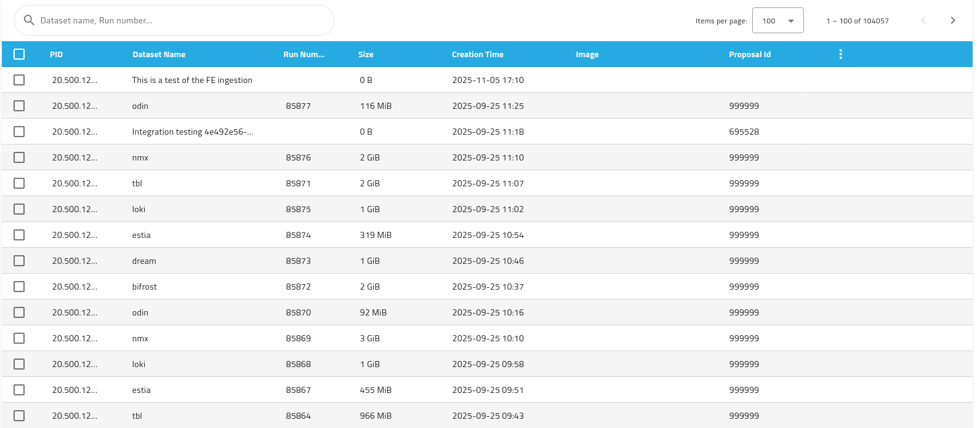Click the PID column header

coord(56,54)
